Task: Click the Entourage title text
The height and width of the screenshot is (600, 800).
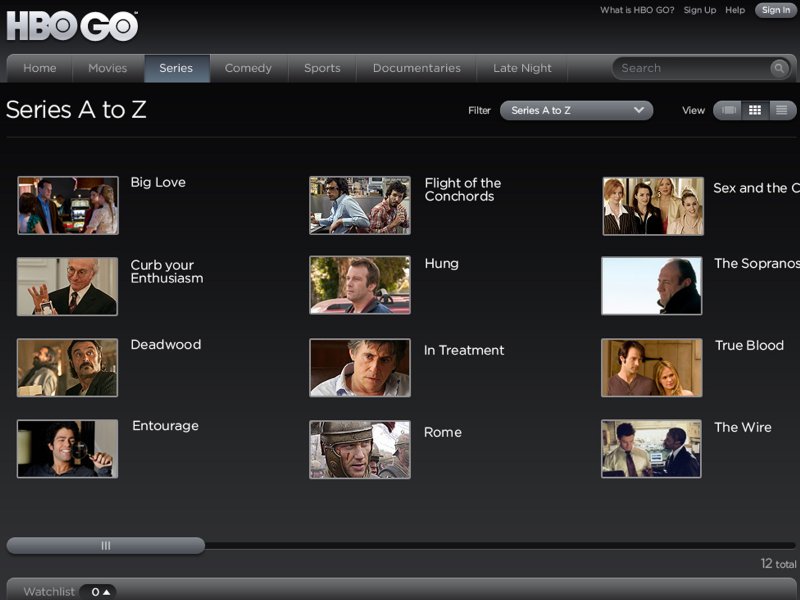Action: point(165,426)
